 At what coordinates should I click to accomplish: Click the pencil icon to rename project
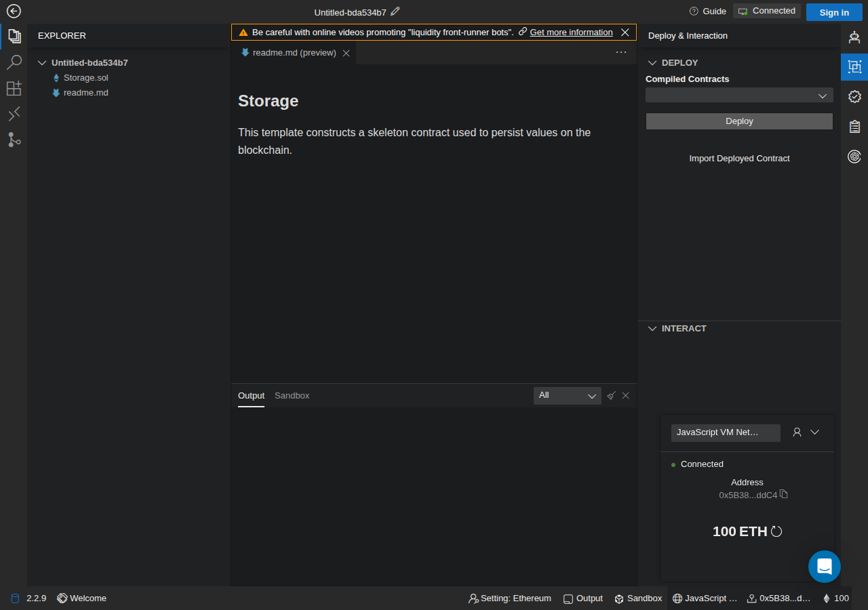395,12
